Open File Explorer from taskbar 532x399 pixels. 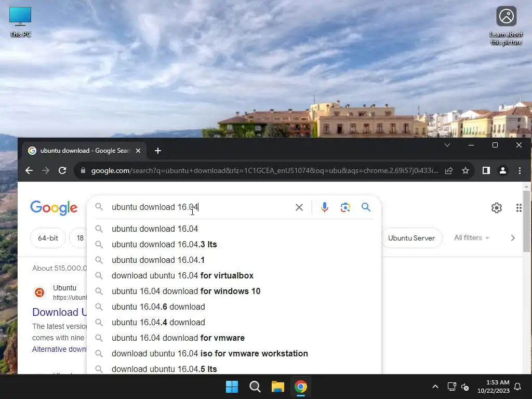tap(277, 387)
